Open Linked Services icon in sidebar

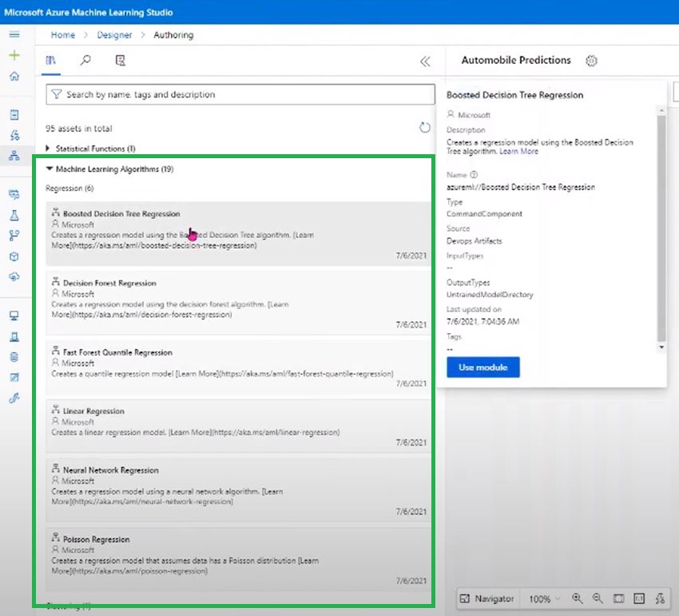coord(14,398)
